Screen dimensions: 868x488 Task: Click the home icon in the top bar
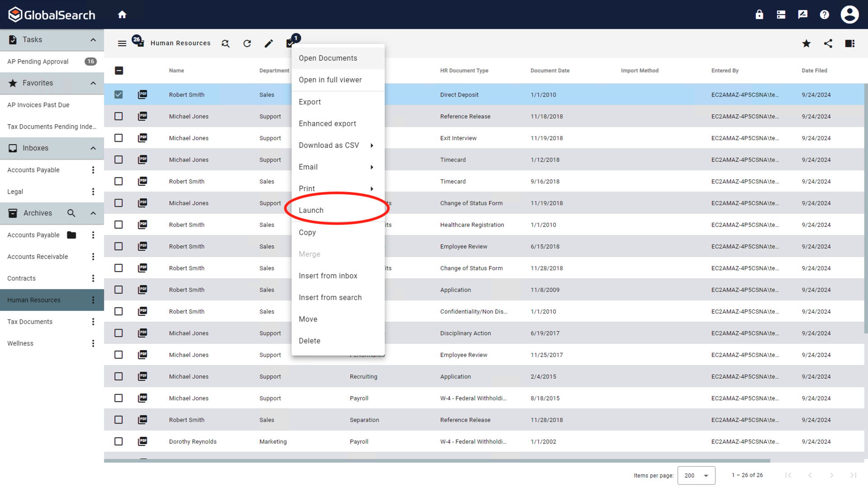click(x=122, y=14)
